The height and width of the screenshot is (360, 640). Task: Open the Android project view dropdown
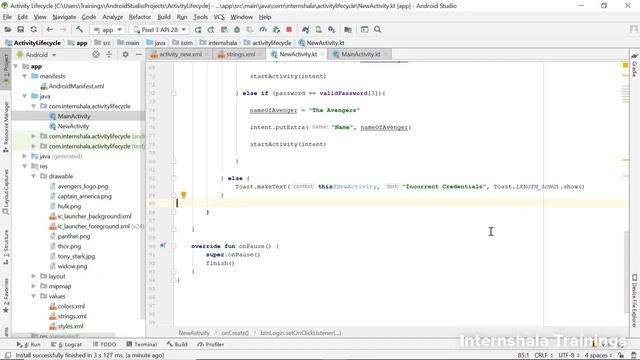tap(37, 55)
